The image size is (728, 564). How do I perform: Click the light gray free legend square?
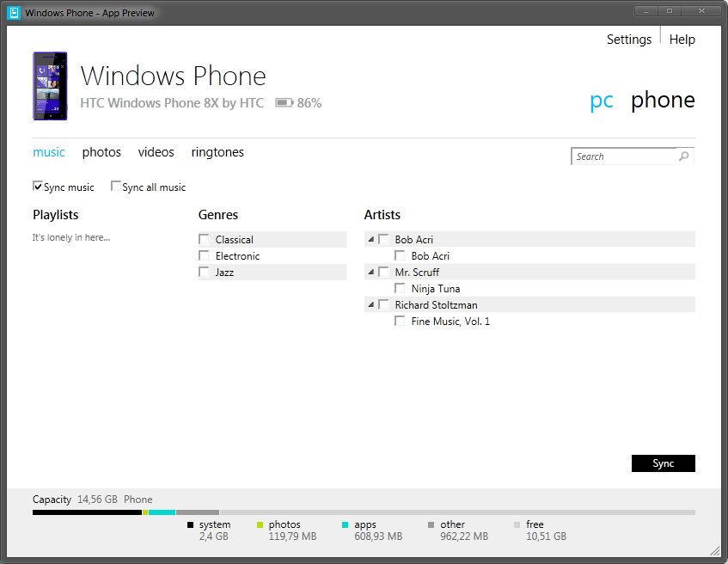tap(517, 525)
